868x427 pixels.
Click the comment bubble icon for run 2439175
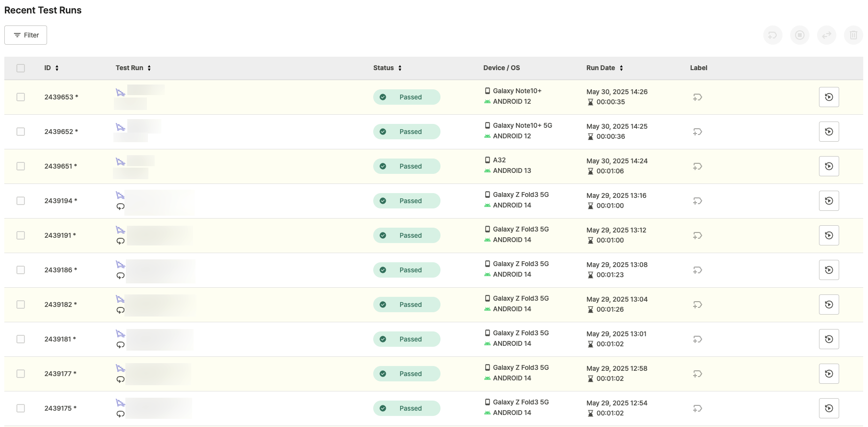(x=121, y=414)
